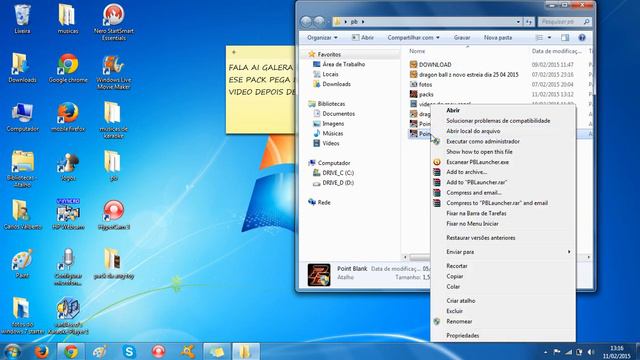This screenshot has height=360, width=640.
Task: Sort by Data de modificação column
Action: click(558, 51)
